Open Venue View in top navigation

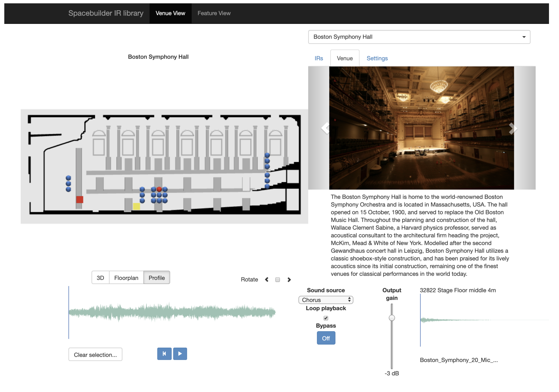[x=171, y=13]
